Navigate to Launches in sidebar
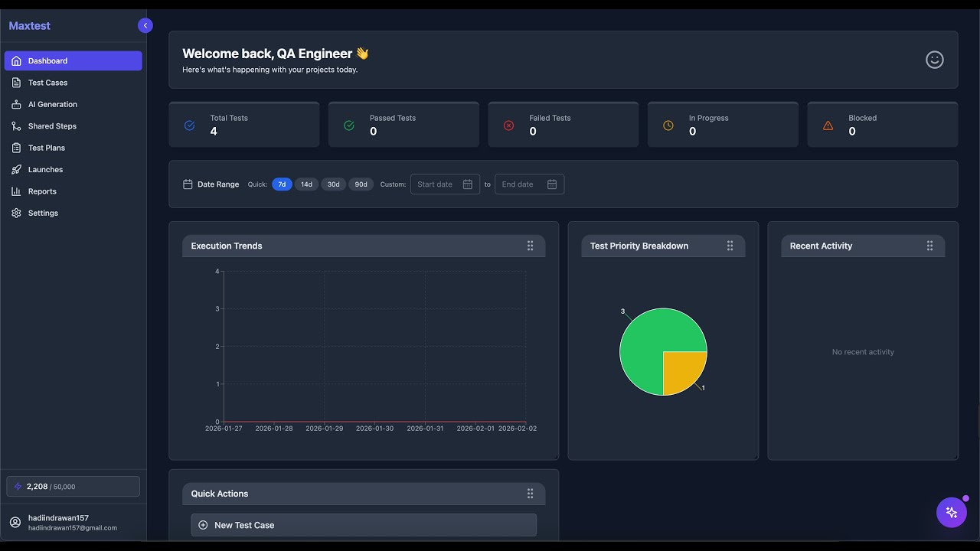This screenshot has width=980, height=551. point(73,170)
